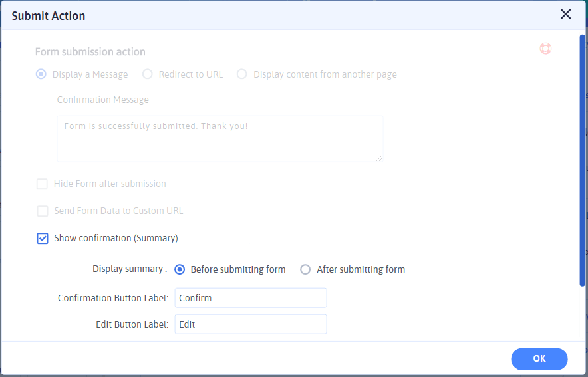Enable Hide Form after submission checkbox
The width and height of the screenshot is (588, 377).
coord(43,184)
